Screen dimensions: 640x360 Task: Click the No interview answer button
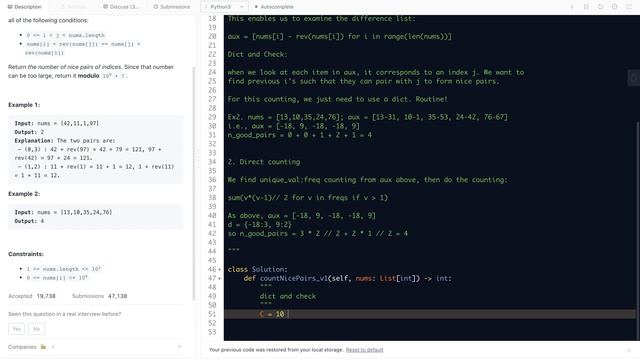pos(36,329)
